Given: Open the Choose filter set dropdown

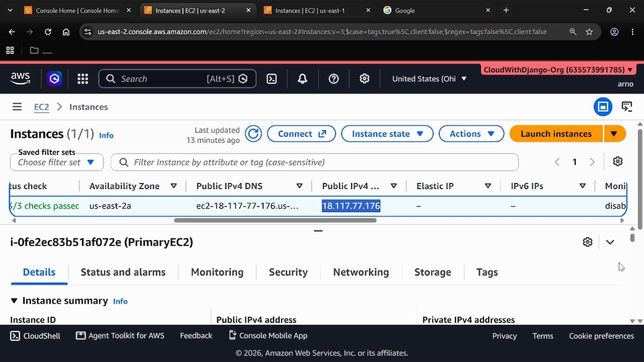Looking at the screenshot, I should point(57,162).
